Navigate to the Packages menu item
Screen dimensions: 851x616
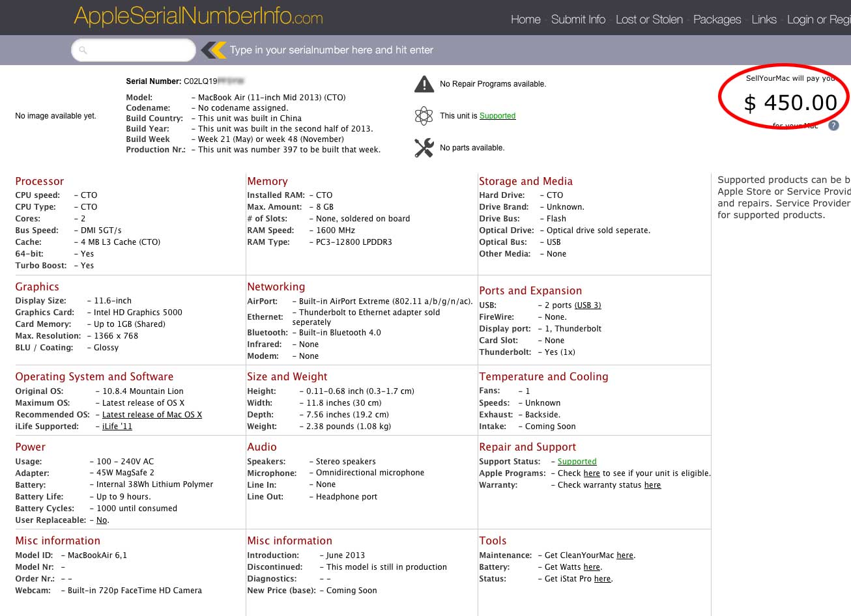(x=717, y=20)
